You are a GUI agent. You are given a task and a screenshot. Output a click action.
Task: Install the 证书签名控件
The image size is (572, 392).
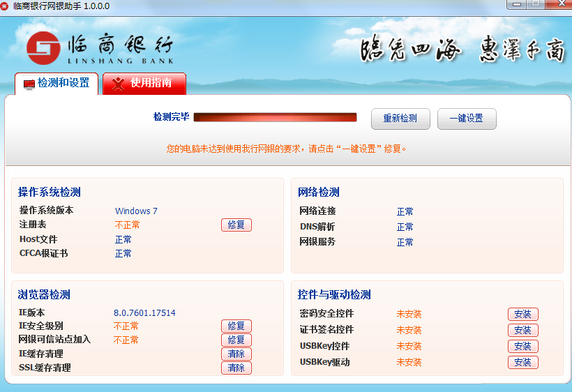[x=522, y=330]
